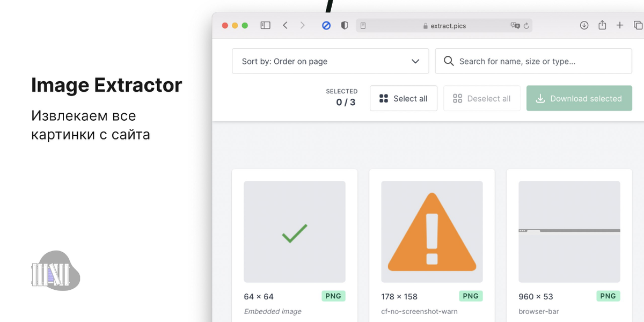Click the Select all button
This screenshot has height=322, width=644.
(x=404, y=98)
